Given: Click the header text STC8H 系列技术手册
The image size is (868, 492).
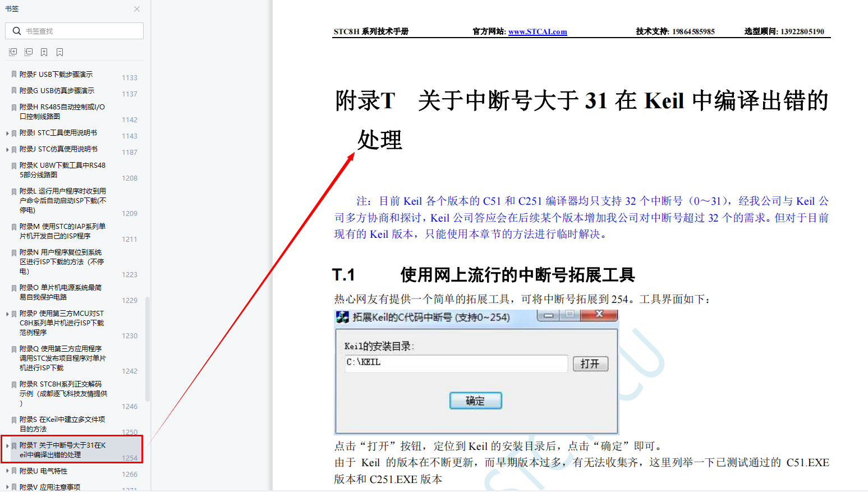Looking at the screenshot, I should (371, 31).
